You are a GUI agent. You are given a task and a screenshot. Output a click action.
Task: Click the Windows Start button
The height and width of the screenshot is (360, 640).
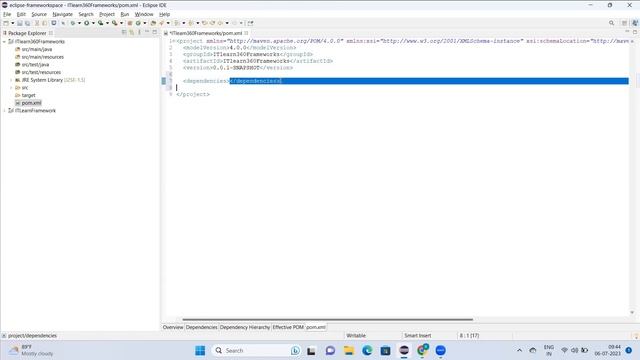(x=200, y=351)
